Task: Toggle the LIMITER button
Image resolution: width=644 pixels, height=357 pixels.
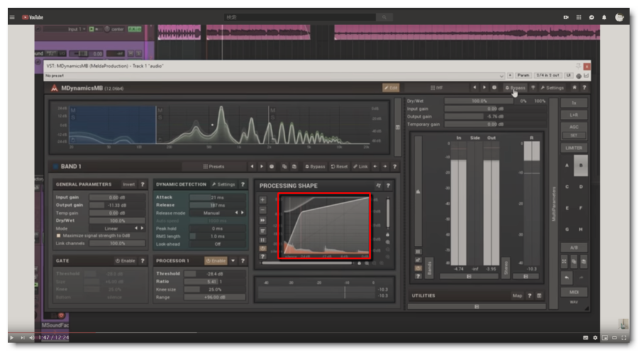Action: coord(574,148)
